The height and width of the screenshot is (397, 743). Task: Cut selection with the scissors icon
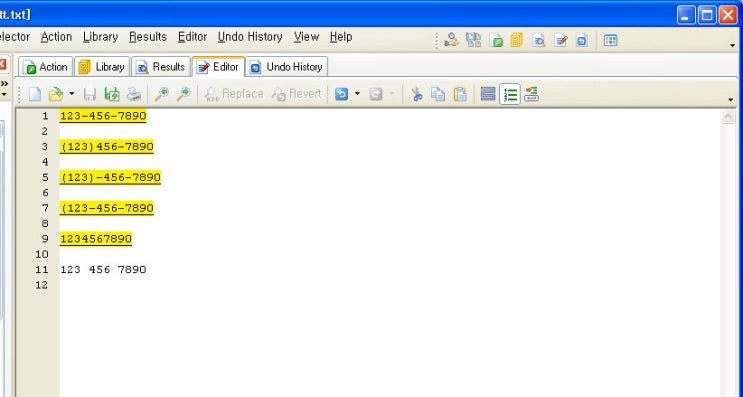[417, 94]
